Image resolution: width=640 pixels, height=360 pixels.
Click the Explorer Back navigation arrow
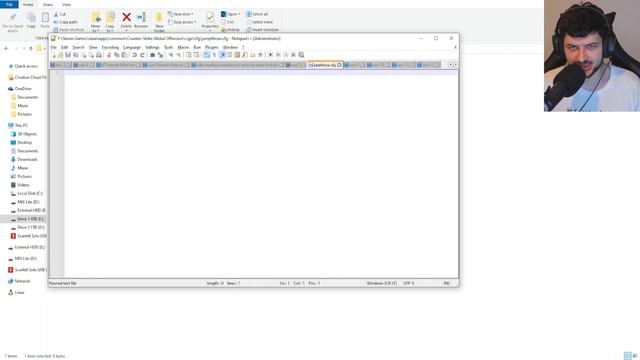[6, 49]
